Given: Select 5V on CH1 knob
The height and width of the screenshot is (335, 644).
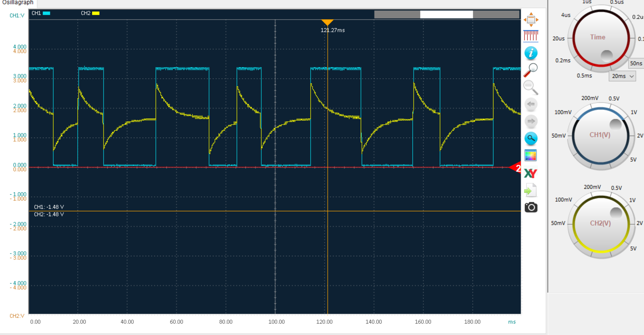Looking at the screenshot, I should (633, 160).
